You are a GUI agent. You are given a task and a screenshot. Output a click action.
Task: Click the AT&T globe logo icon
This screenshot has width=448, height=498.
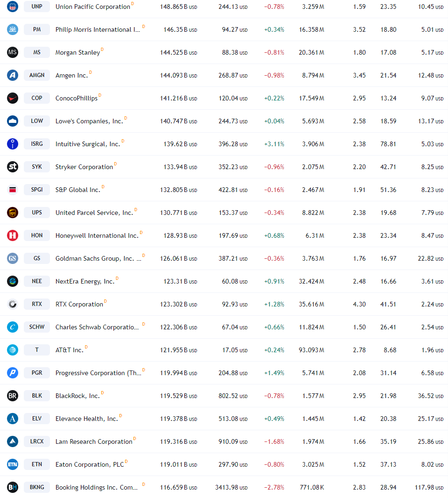click(13, 350)
